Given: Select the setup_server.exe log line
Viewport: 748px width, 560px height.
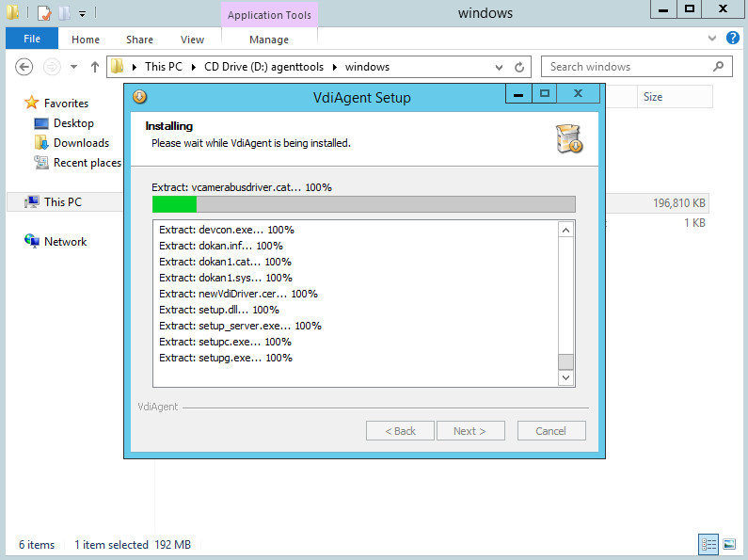Looking at the screenshot, I should pyautogui.click(x=241, y=326).
